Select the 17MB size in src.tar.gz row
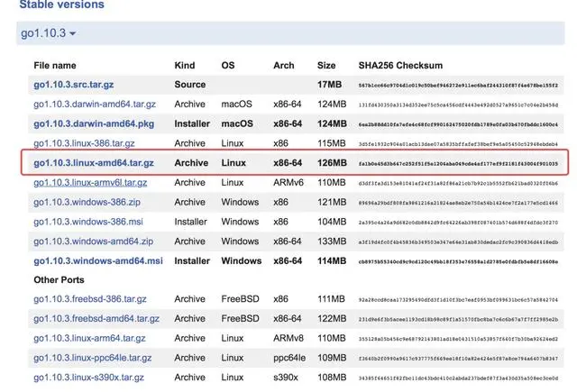Screen dimensions: 577x392 (x=329, y=85)
